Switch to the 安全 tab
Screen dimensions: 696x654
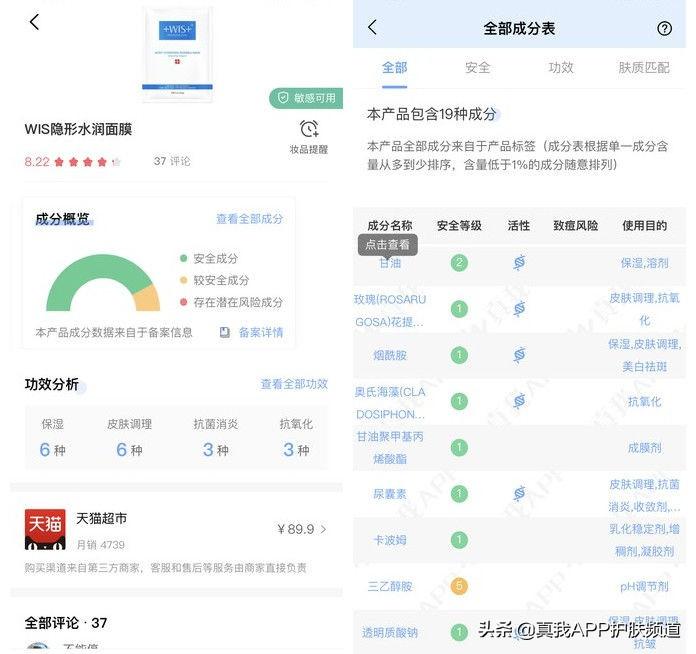click(478, 68)
